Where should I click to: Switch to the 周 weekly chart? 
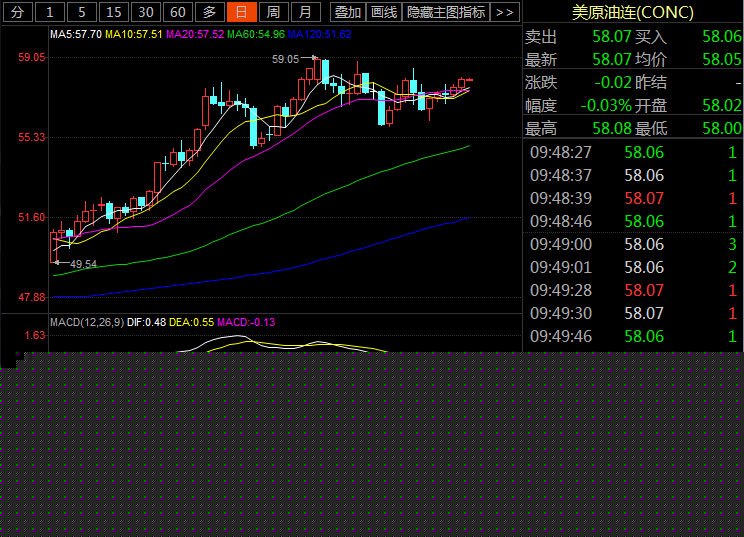(x=273, y=12)
